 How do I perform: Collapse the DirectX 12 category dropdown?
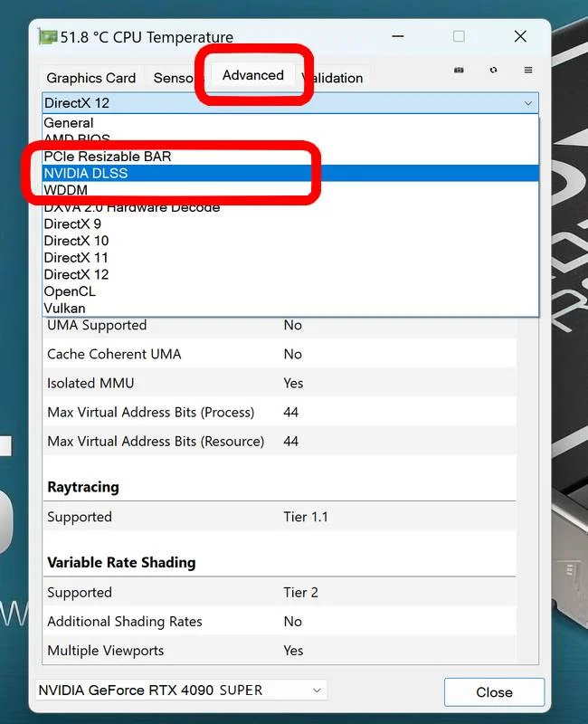[290, 103]
